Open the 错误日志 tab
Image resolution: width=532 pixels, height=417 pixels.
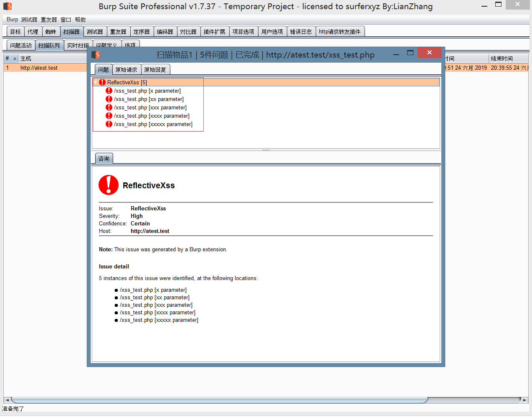(x=301, y=32)
